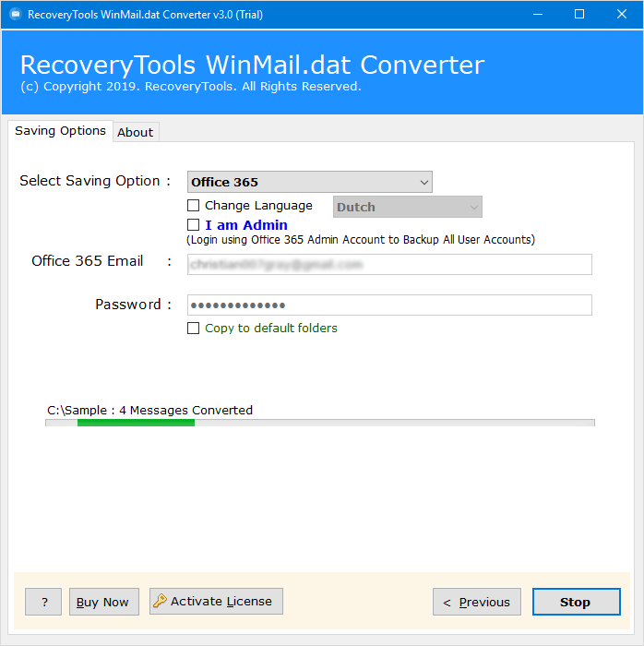The width and height of the screenshot is (644, 646).
Task: Click the question mark help button
Action: pos(43,602)
